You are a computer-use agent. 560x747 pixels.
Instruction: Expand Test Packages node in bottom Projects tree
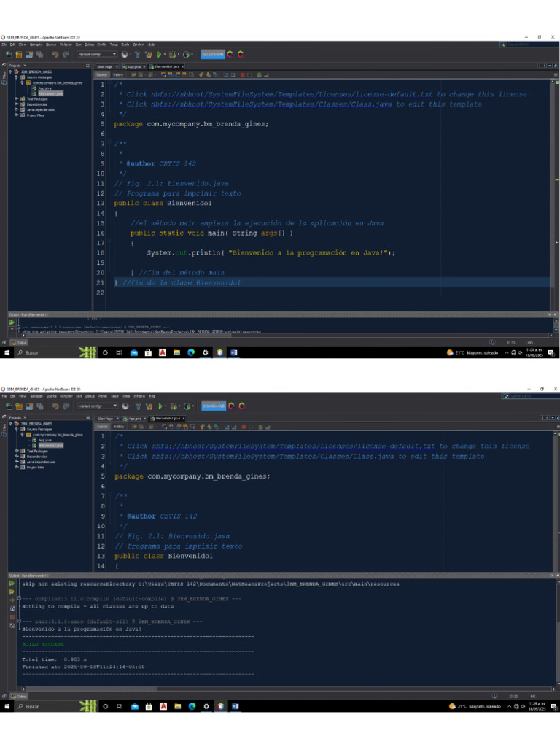click(x=17, y=451)
